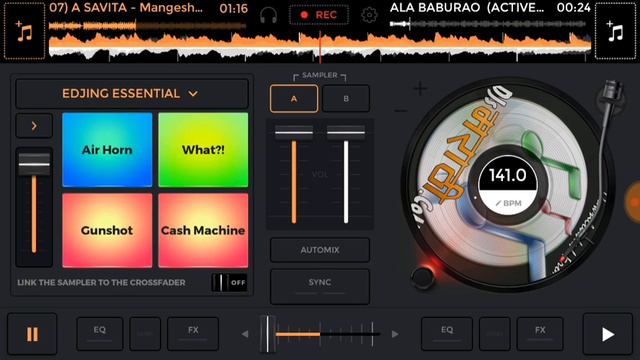The width and height of the screenshot is (640, 360).
Task: Seek in right track overview waveform
Action: point(488,24)
